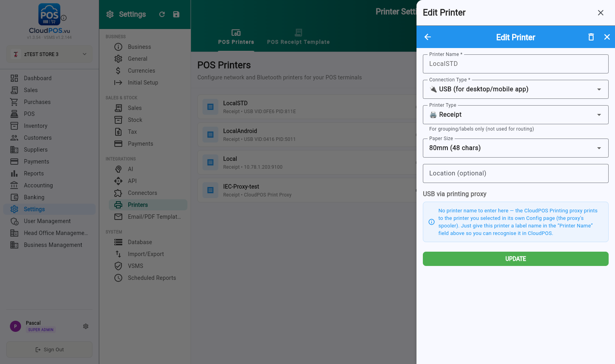Open Payments under Sales & Stock settings
The height and width of the screenshot is (364, 615).
click(148, 144)
